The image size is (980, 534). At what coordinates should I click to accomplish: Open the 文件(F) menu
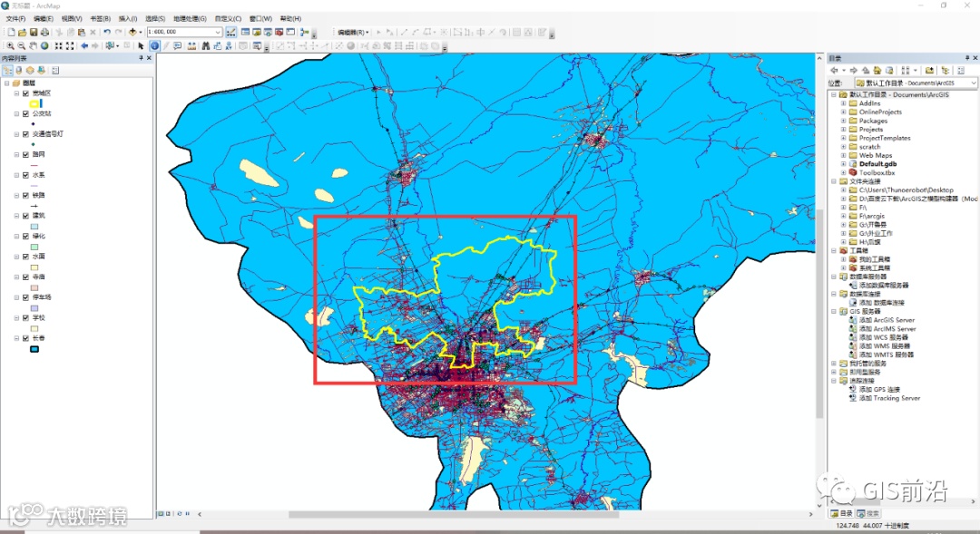pos(15,19)
